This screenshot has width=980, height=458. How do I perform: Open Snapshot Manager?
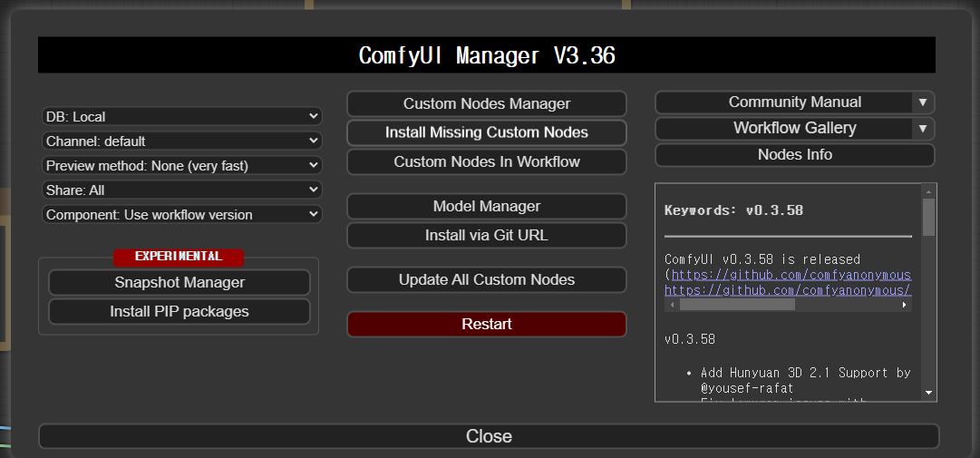pos(180,282)
